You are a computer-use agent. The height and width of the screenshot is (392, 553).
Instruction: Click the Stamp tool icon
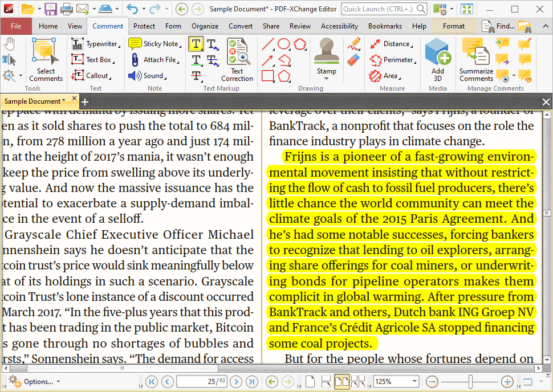coord(326,51)
